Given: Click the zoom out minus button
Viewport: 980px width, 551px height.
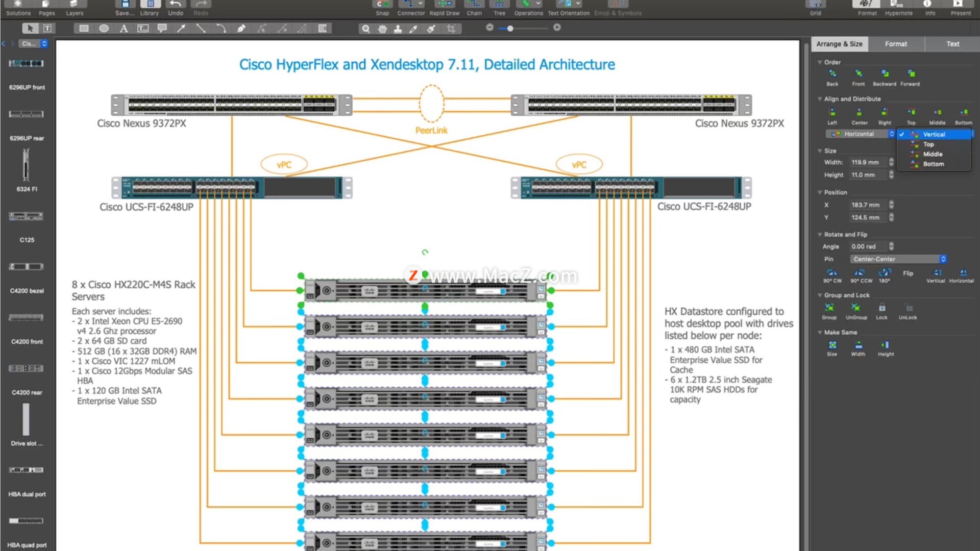Looking at the screenshot, I should (x=489, y=28).
